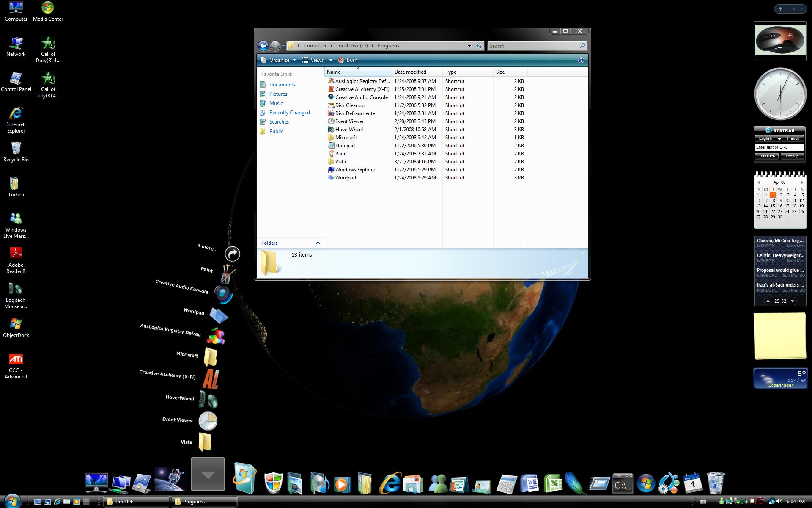Open the recent pages dropdown next to Forward
Screen dimensions: 812x508
click(x=283, y=46)
